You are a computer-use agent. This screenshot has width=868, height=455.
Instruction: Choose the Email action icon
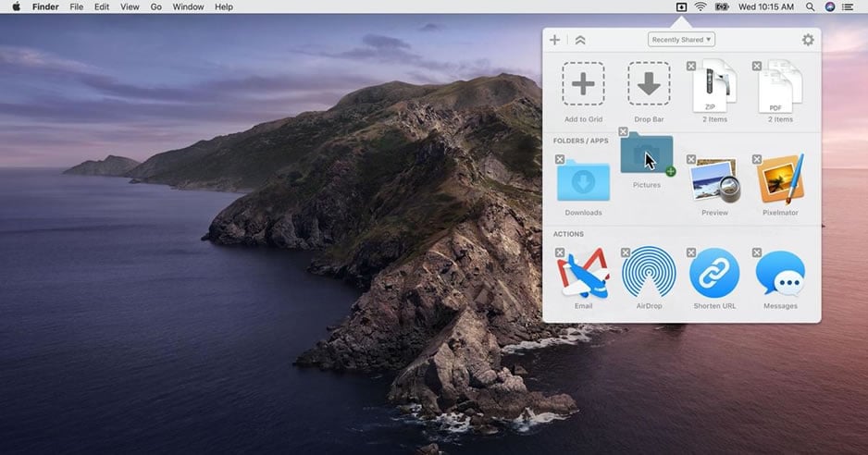pos(583,274)
